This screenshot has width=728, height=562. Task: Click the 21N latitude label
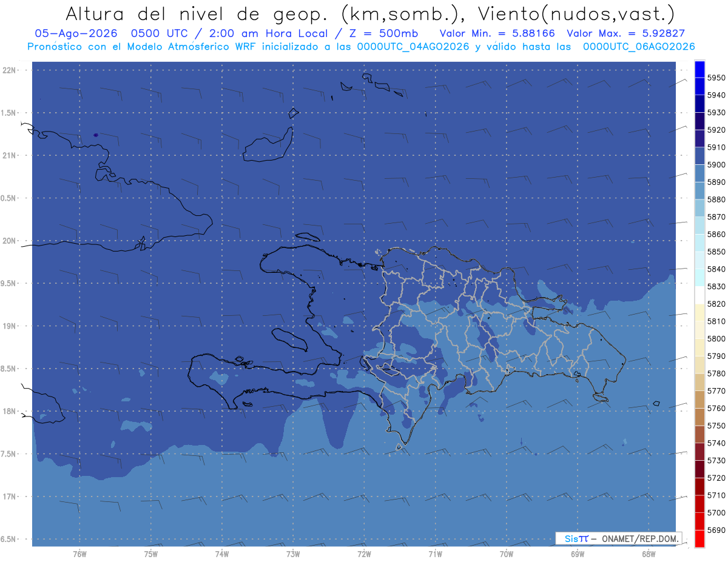tap(10, 155)
